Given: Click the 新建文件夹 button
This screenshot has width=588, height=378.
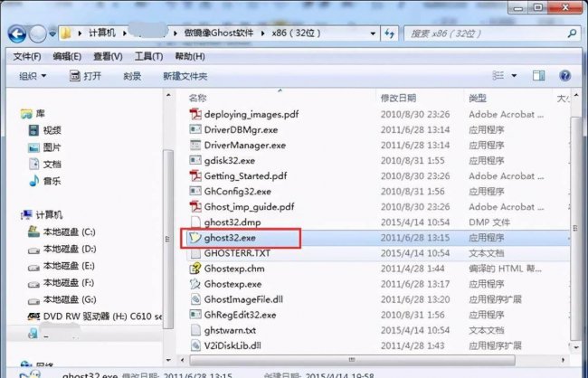Looking at the screenshot, I should tap(185, 76).
